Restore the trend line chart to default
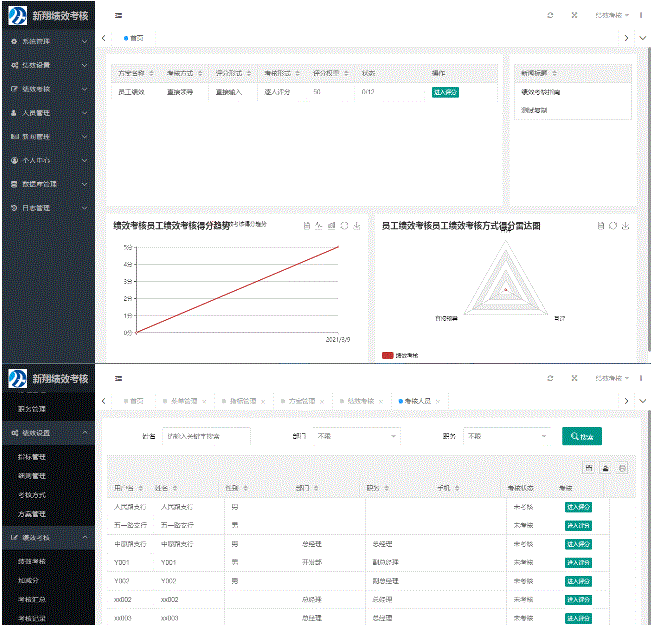 [x=345, y=226]
